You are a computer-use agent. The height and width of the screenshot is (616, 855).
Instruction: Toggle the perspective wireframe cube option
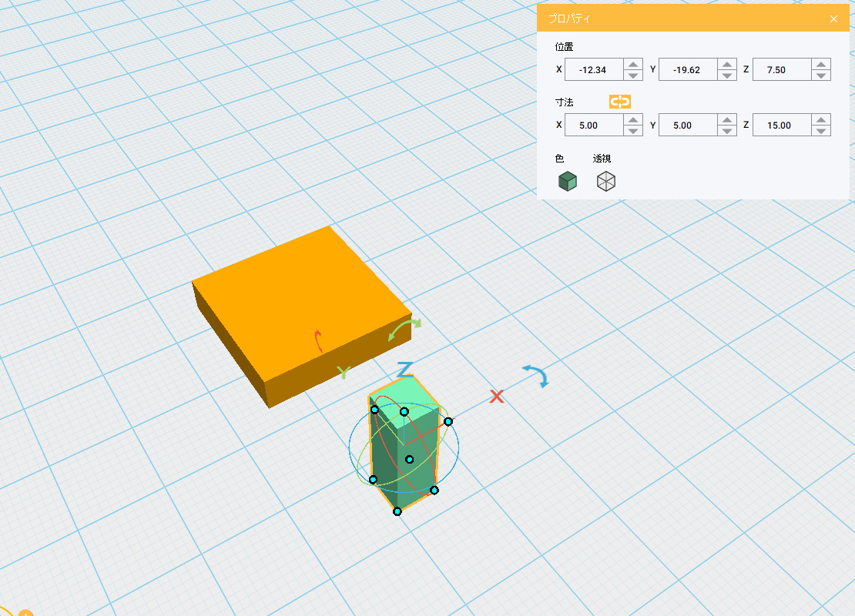[x=606, y=182]
